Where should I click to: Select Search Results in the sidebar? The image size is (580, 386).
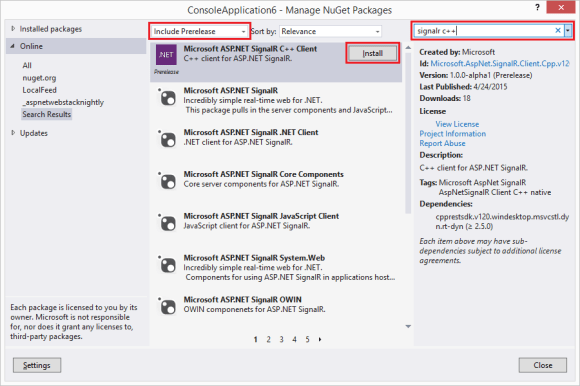click(x=46, y=114)
